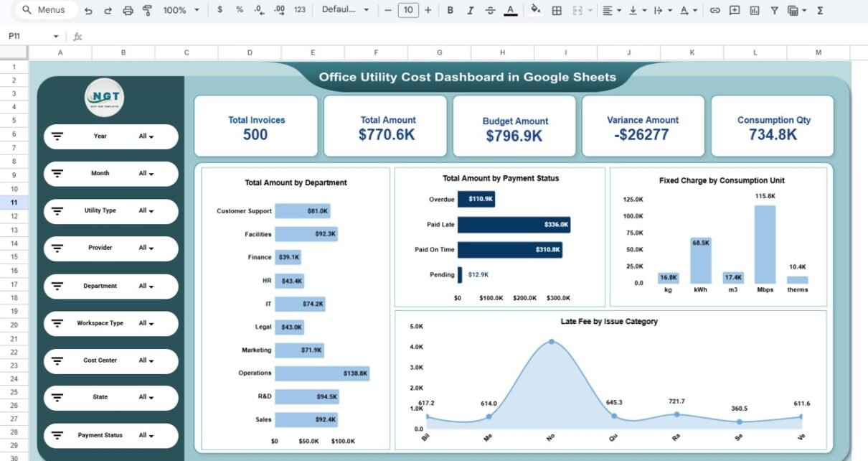
Task: Toggle strikethrough formatting
Action: click(x=490, y=10)
